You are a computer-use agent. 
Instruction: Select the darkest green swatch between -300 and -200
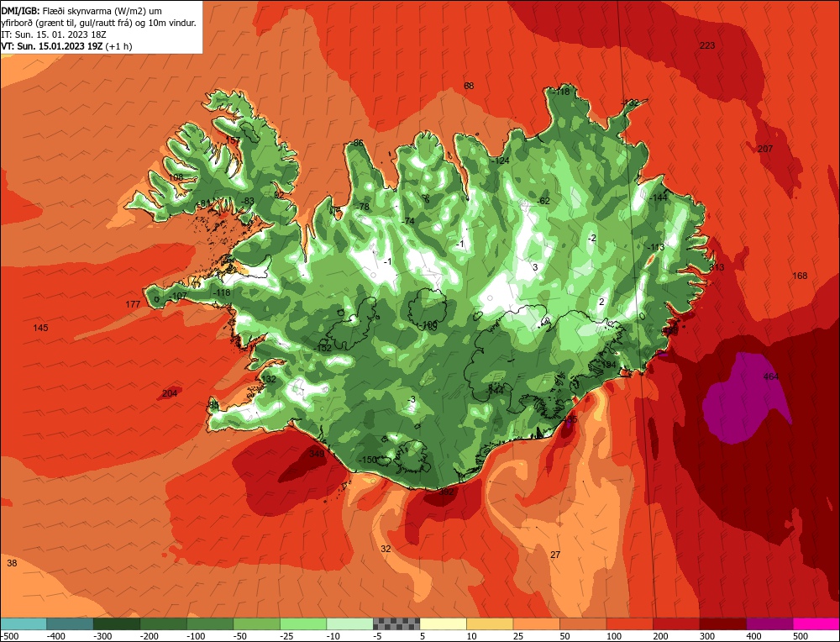pyautogui.click(x=117, y=624)
